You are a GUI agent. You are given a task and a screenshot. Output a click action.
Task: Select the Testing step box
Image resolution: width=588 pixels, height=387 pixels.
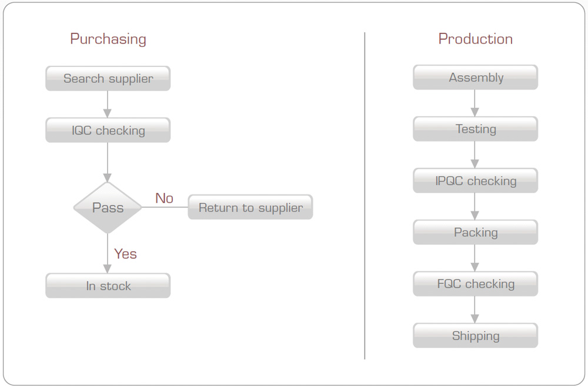pos(475,129)
